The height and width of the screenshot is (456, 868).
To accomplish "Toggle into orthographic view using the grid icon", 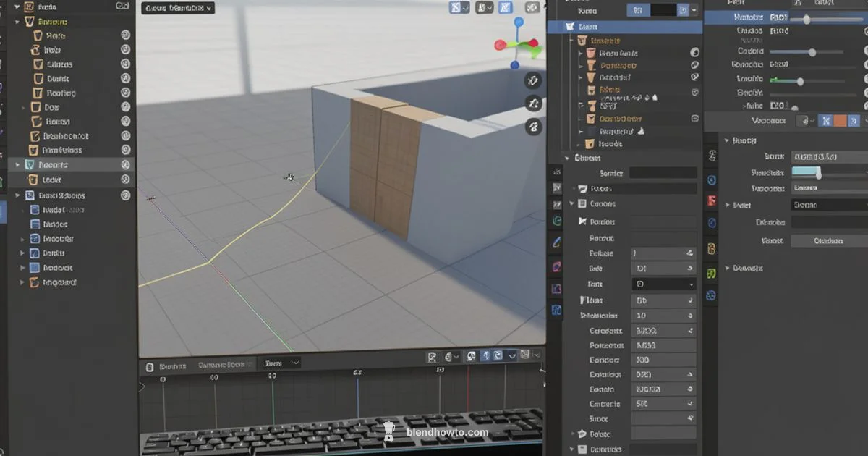I will [x=533, y=127].
